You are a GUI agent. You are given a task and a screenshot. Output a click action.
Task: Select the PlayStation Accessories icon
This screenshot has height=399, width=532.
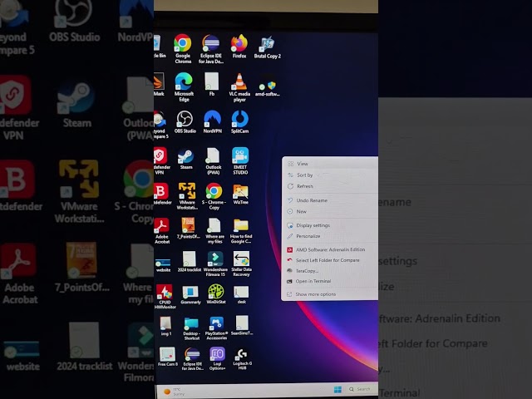[216, 328]
